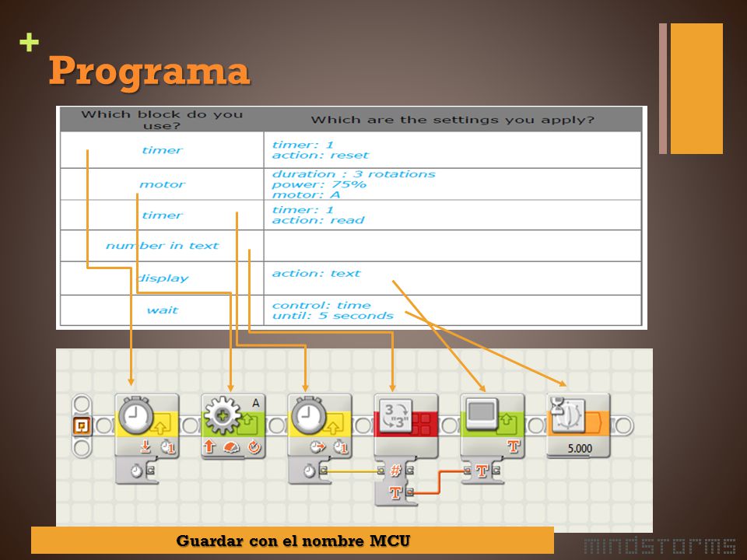
Task: Click 'duration : 3 rotations' setting
Action: pyautogui.click(x=353, y=173)
